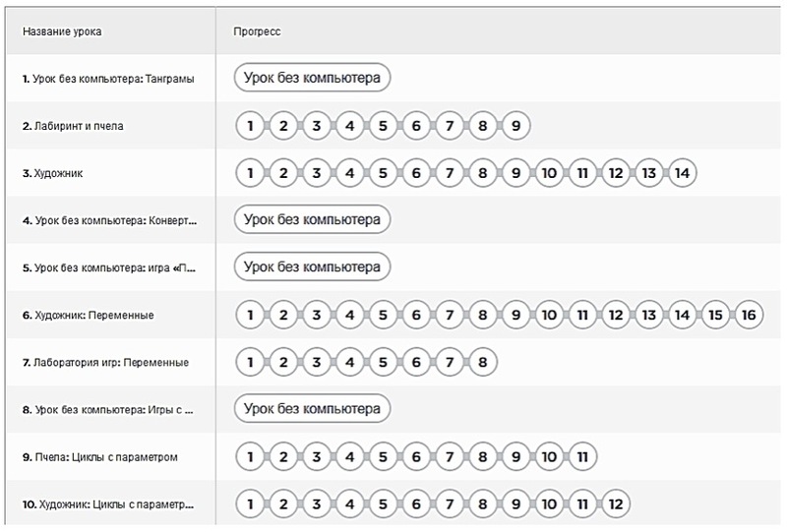
Task: Click Урок без компьютера pill for Танграмы lesson
Action: point(312,78)
